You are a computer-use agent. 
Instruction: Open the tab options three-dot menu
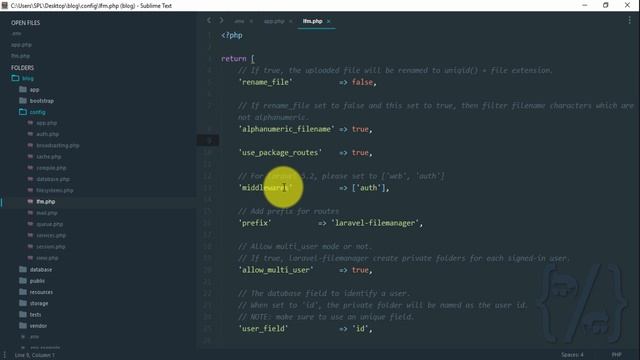(629, 20)
